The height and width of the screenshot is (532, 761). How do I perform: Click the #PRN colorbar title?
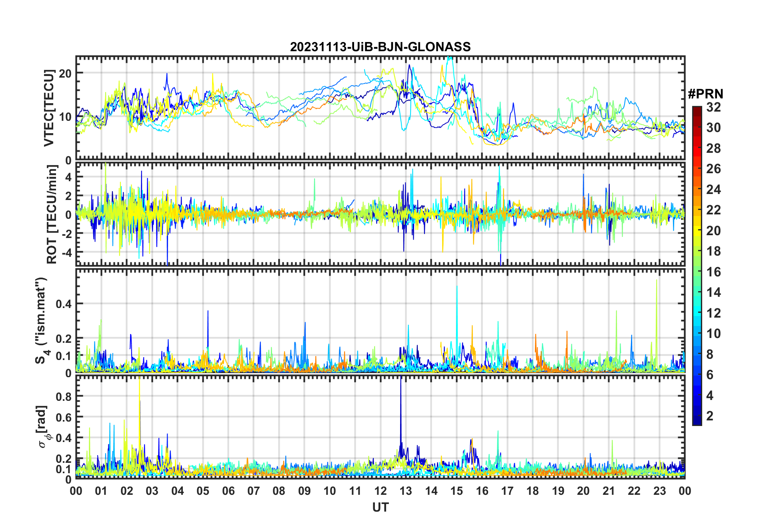(705, 94)
